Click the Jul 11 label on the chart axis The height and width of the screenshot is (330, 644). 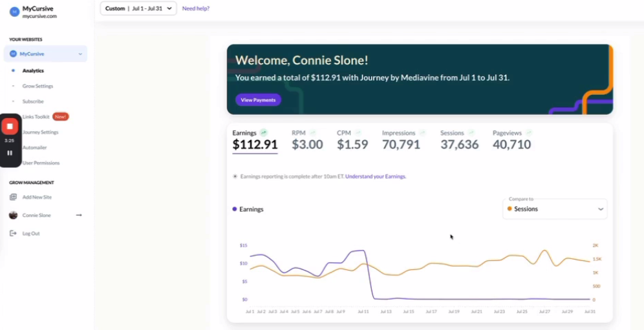(x=363, y=312)
